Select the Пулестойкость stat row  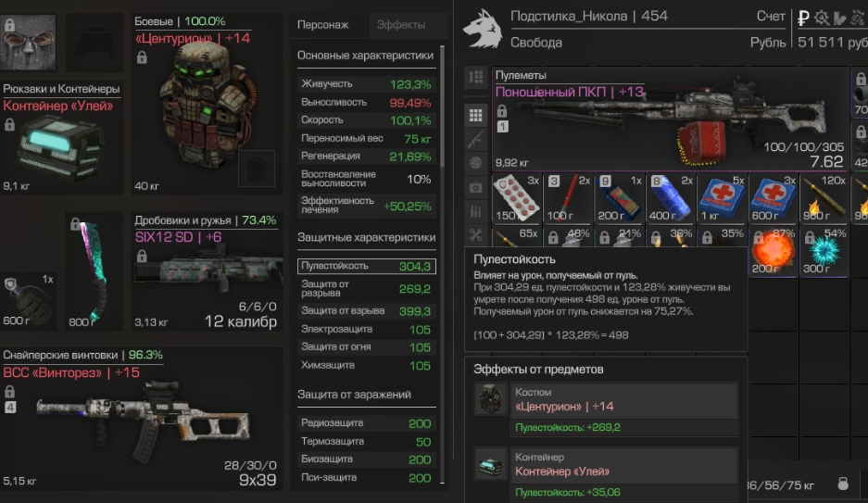tap(367, 266)
